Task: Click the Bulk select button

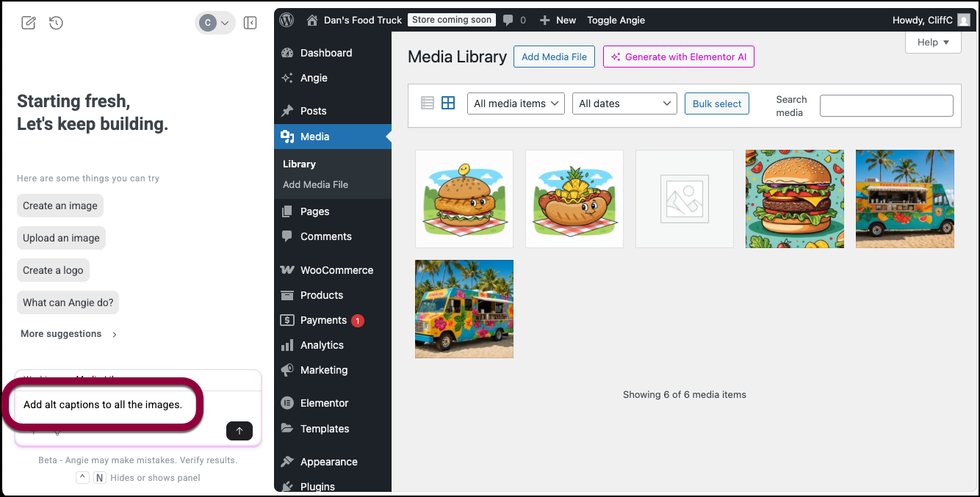Action: 716,104
